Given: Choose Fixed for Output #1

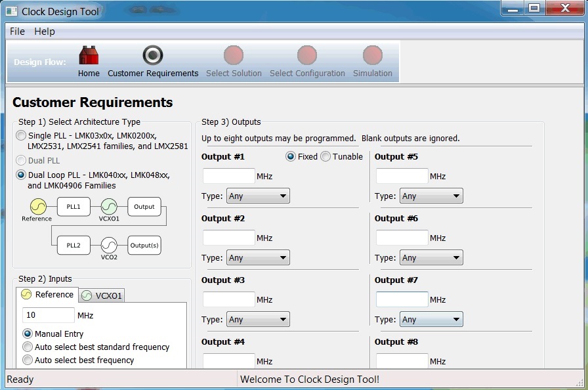Looking at the screenshot, I should pos(291,156).
